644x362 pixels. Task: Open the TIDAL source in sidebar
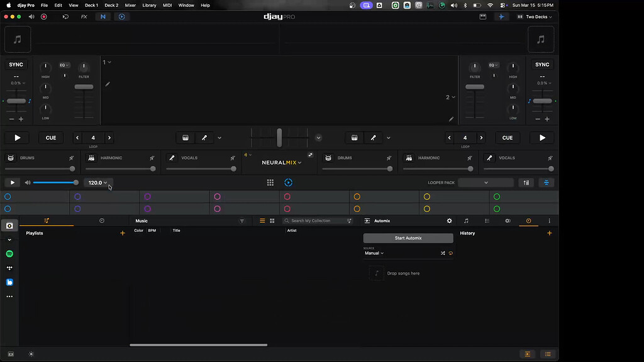(9, 268)
